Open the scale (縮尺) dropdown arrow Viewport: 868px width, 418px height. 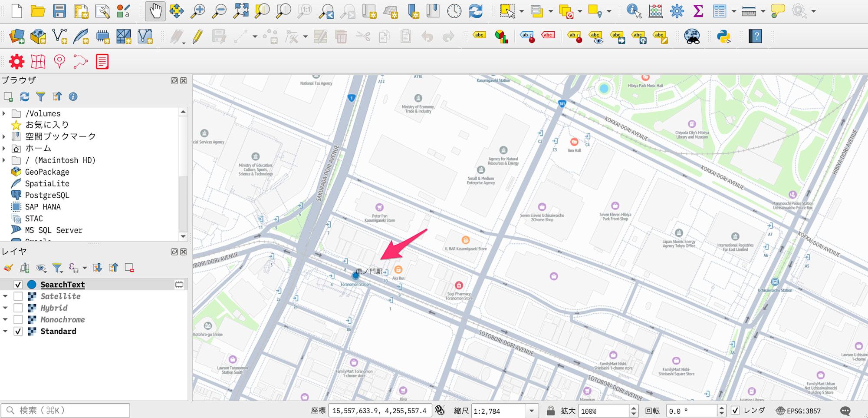[x=532, y=411]
